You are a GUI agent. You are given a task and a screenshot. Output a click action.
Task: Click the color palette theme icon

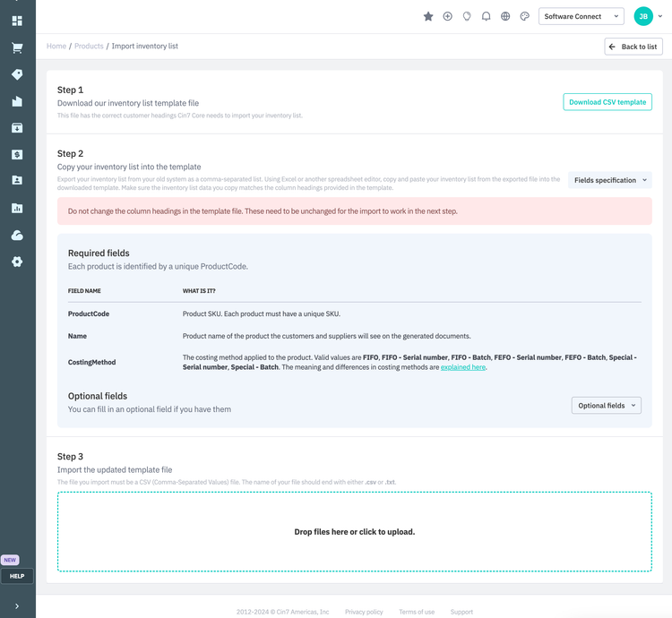pyautogui.click(x=525, y=16)
